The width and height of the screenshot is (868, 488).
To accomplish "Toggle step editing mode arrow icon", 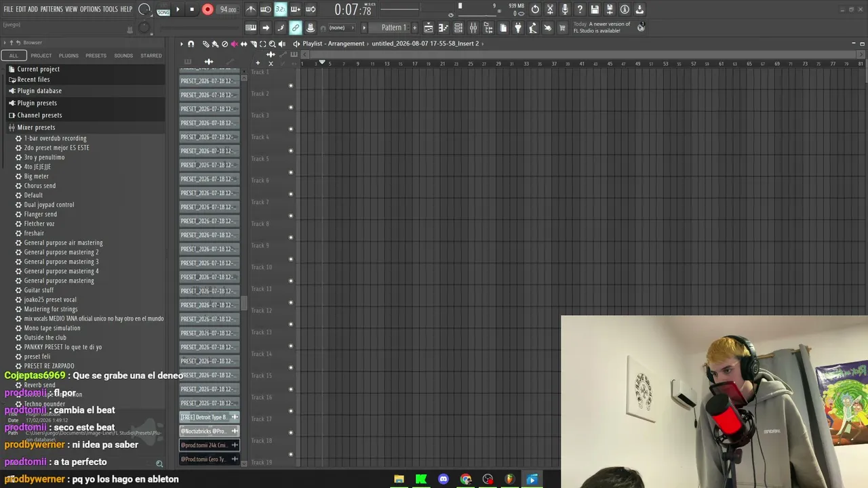I will (266, 28).
